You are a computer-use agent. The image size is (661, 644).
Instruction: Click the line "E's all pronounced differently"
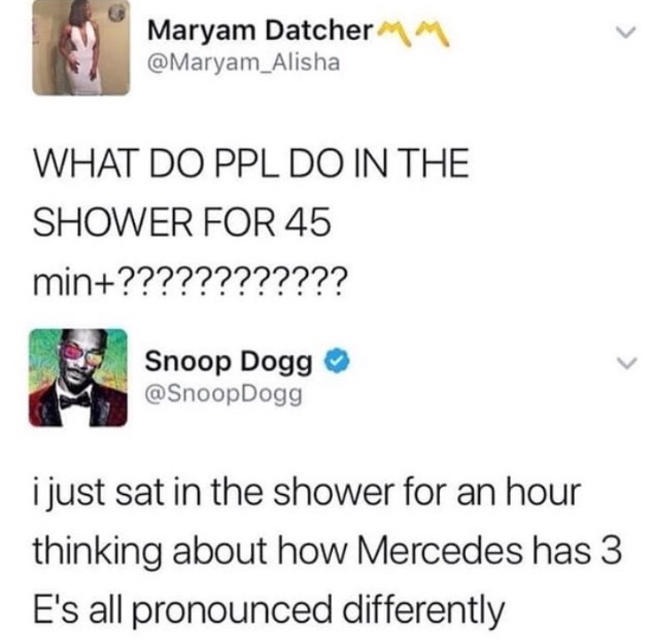[x=269, y=610]
